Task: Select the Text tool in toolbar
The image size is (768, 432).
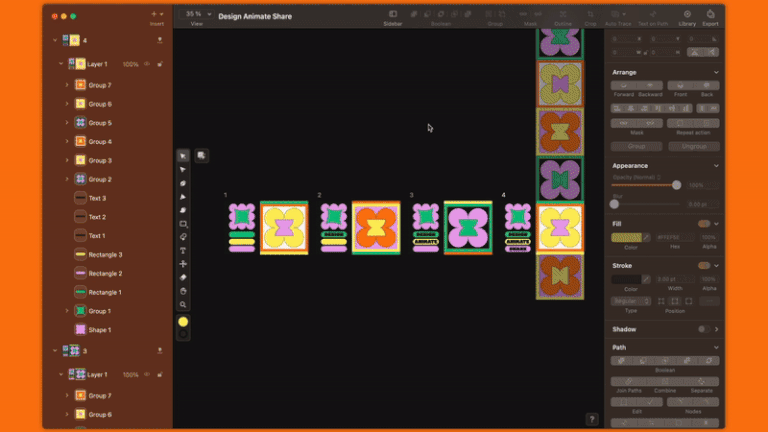Action: coord(183,250)
